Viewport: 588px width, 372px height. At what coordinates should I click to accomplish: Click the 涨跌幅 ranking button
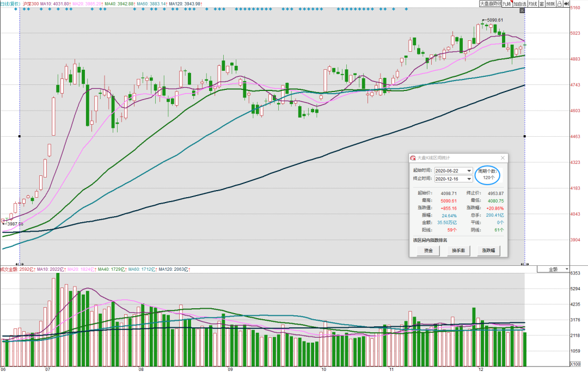[x=488, y=251]
